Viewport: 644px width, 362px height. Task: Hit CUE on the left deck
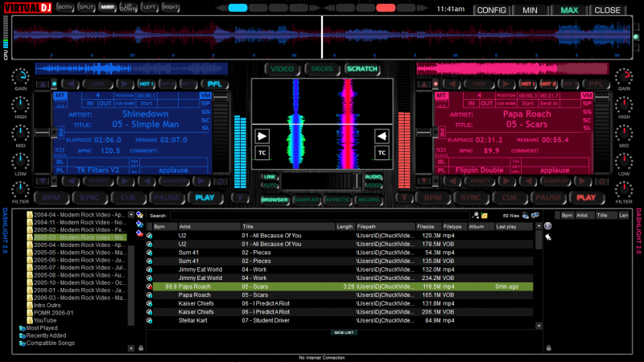(x=128, y=198)
